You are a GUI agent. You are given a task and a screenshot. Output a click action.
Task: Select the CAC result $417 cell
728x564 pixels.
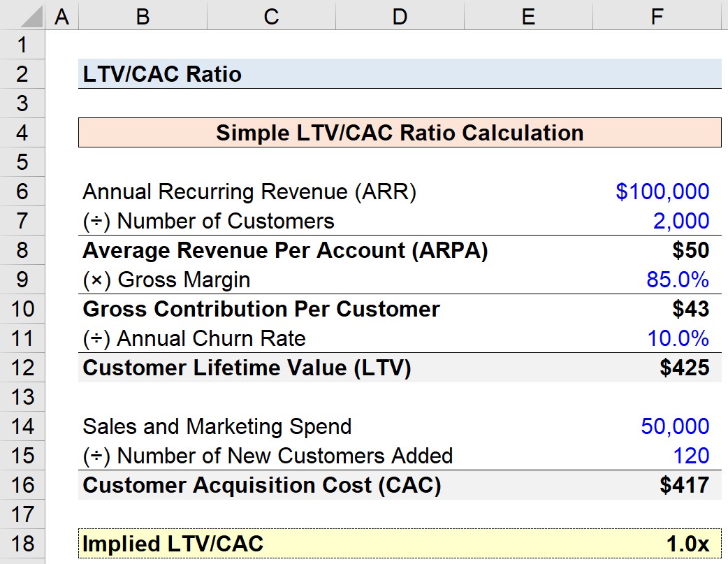657,485
